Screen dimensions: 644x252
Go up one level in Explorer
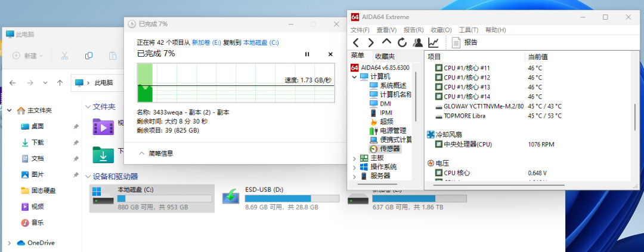(60, 82)
